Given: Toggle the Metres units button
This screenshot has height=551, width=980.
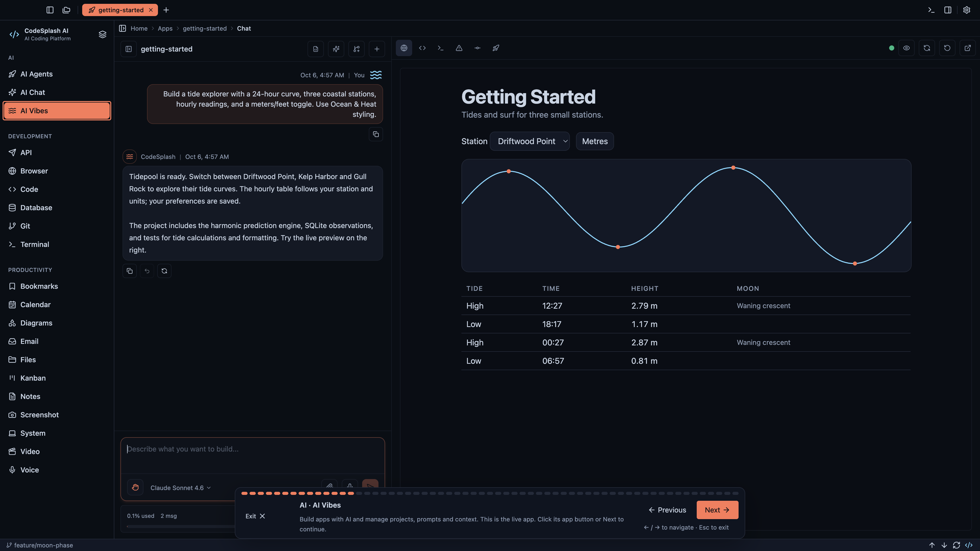Looking at the screenshot, I should coord(595,142).
